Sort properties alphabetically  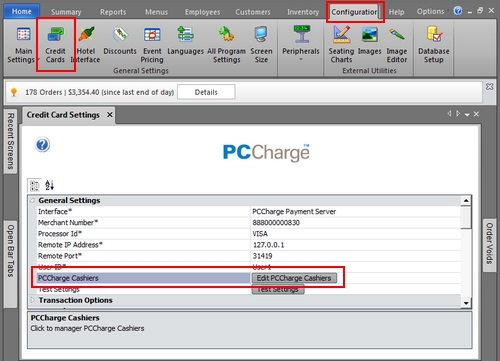click(49, 185)
